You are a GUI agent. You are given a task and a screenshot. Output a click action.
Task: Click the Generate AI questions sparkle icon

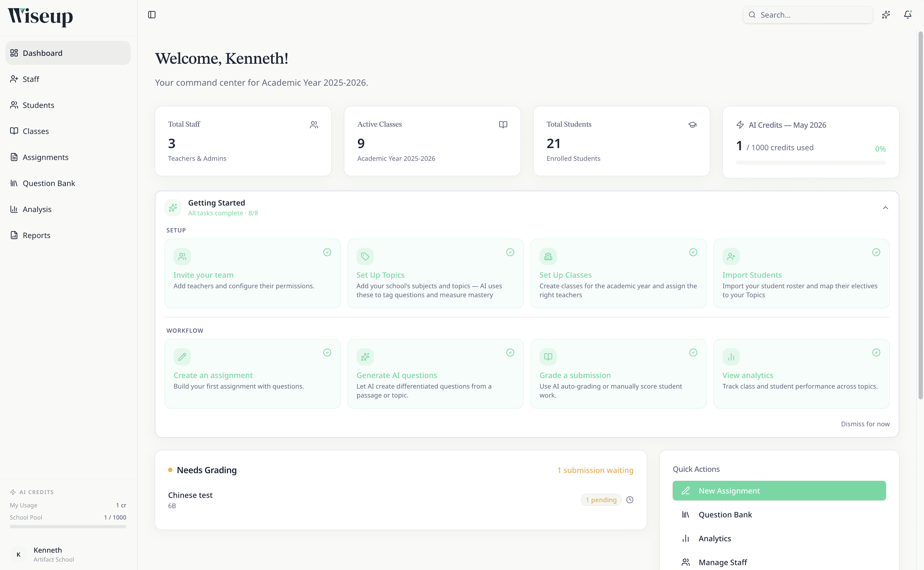tap(365, 357)
